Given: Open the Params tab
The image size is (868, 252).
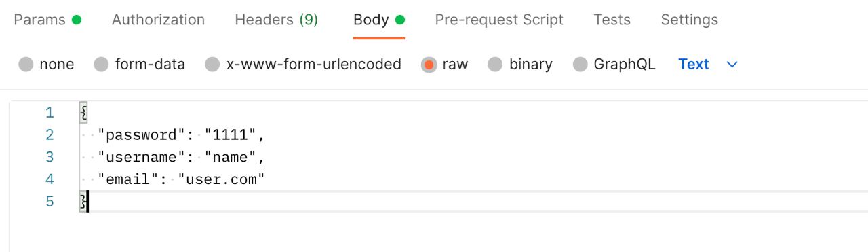Looking at the screenshot, I should click(47, 20).
